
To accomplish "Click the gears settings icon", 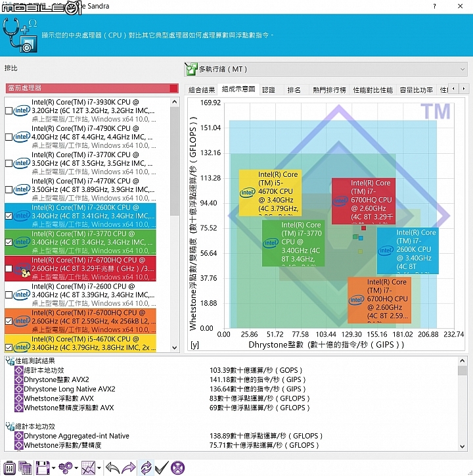I will tap(66, 468).
